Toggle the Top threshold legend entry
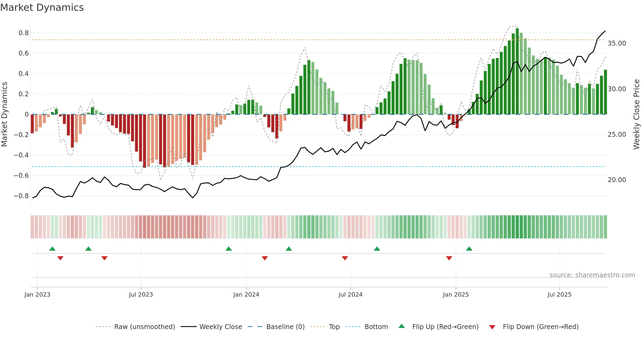Screen dimensions: 644x362 click(x=325, y=327)
